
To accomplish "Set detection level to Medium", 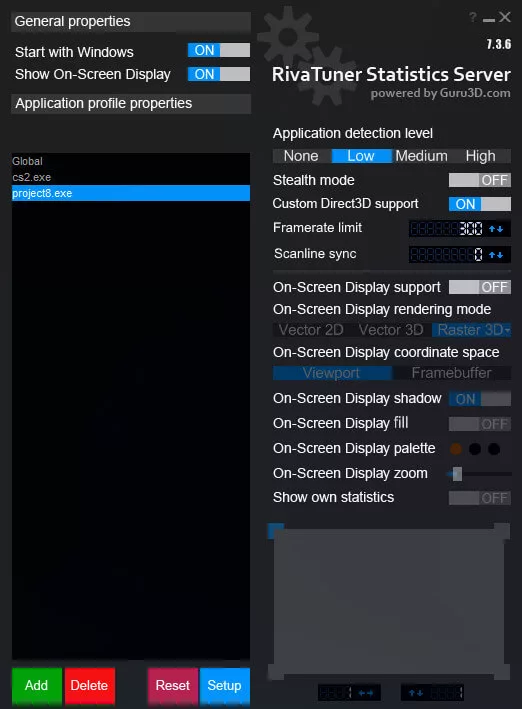I will (x=422, y=156).
